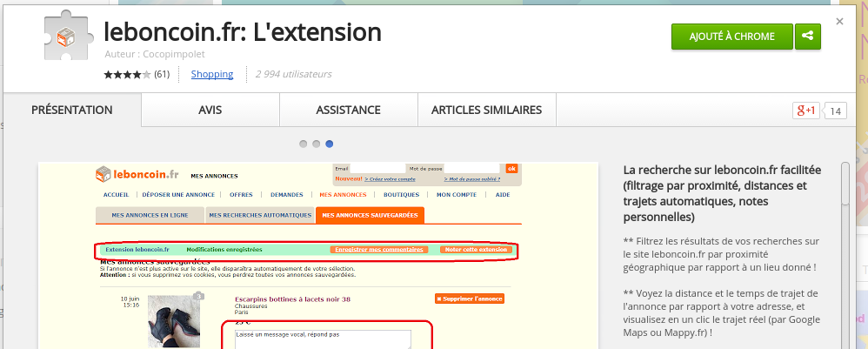Close the extension detail dialog
This screenshot has height=349, width=868.
(840, 22)
